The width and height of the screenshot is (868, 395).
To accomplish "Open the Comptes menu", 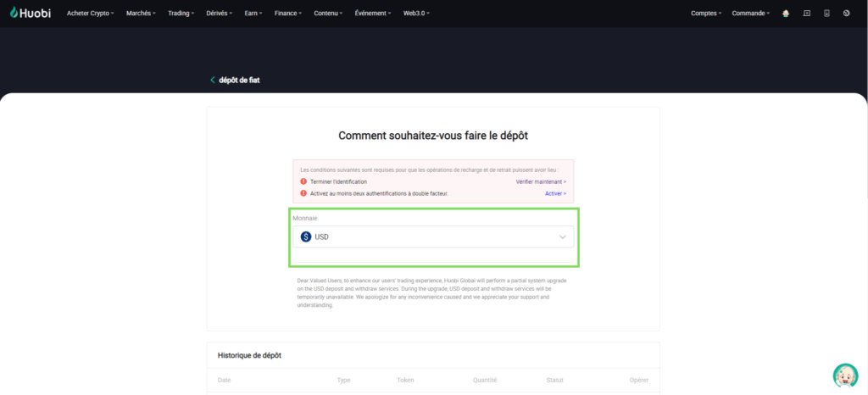I will pyautogui.click(x=706, y=14).
